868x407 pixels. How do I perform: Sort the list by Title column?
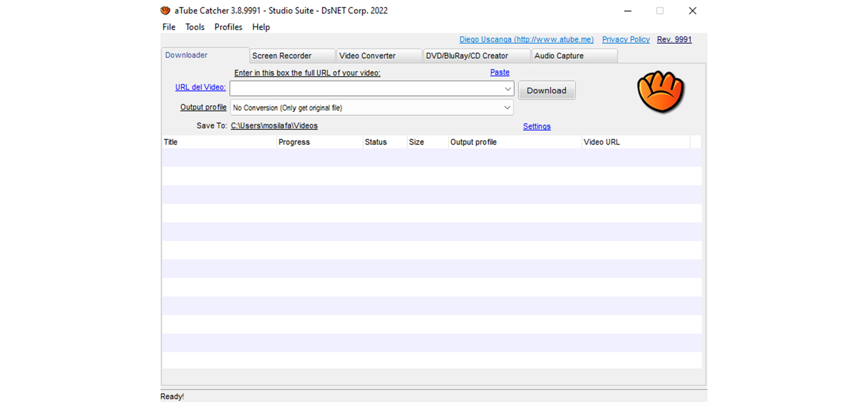click(x=219, y=142)
